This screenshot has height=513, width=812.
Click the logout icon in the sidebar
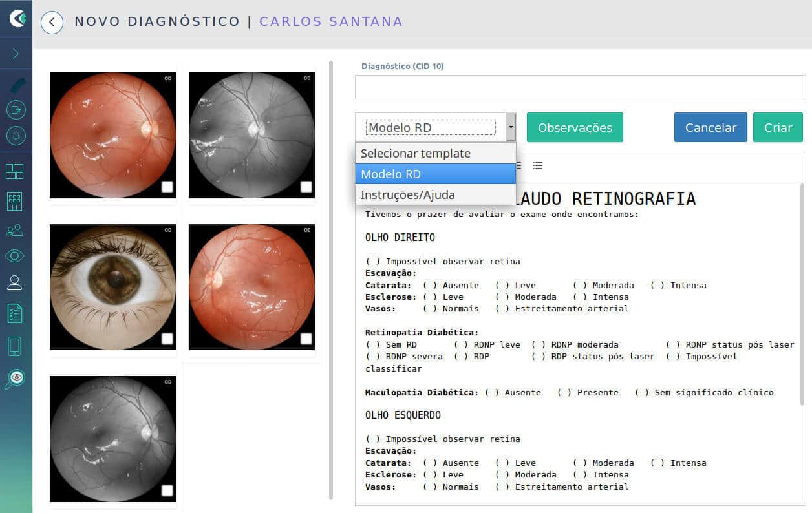click(x=16, y=110)
